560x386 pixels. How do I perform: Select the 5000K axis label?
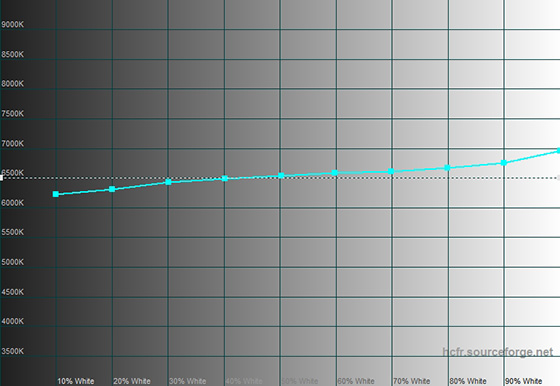tap(12, 262)
